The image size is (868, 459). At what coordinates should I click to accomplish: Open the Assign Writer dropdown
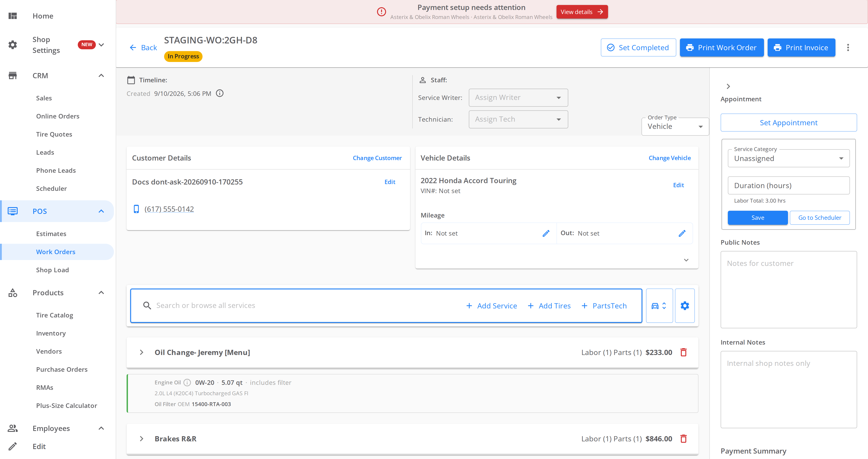pos(518,97)
